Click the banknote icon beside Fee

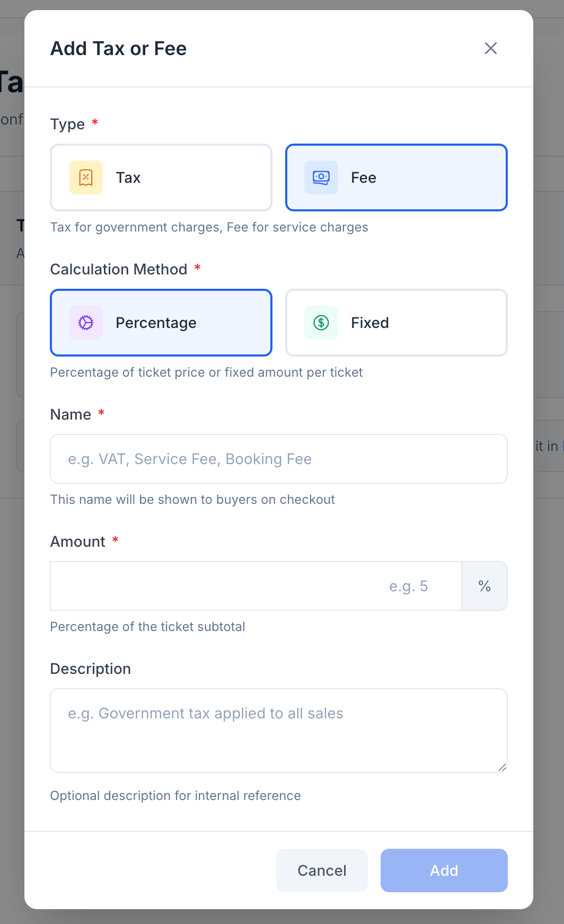click(321, 177)
